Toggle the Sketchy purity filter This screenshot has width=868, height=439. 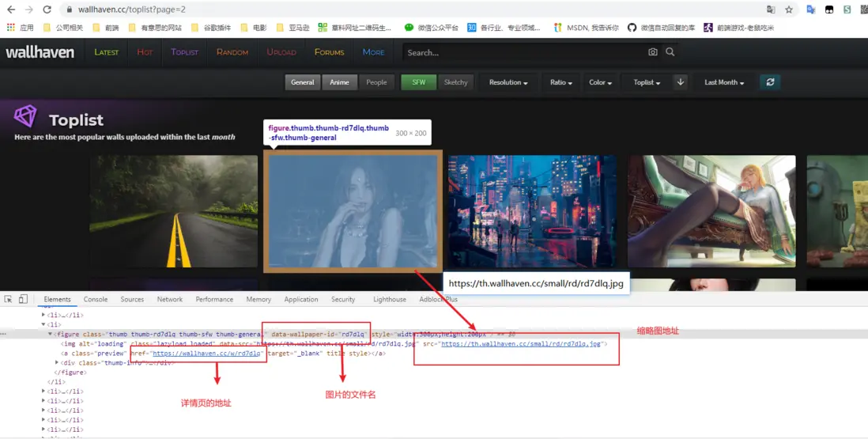coord(455,82)
